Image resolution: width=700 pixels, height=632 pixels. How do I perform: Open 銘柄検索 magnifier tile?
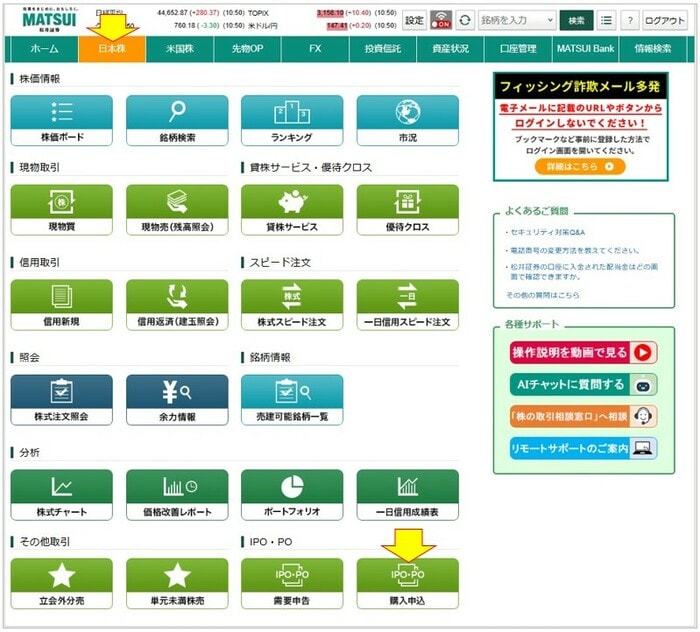[177, 120]
